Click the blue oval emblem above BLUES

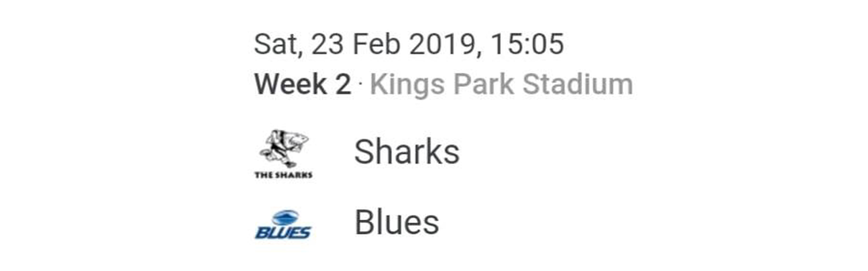point(285,217)
